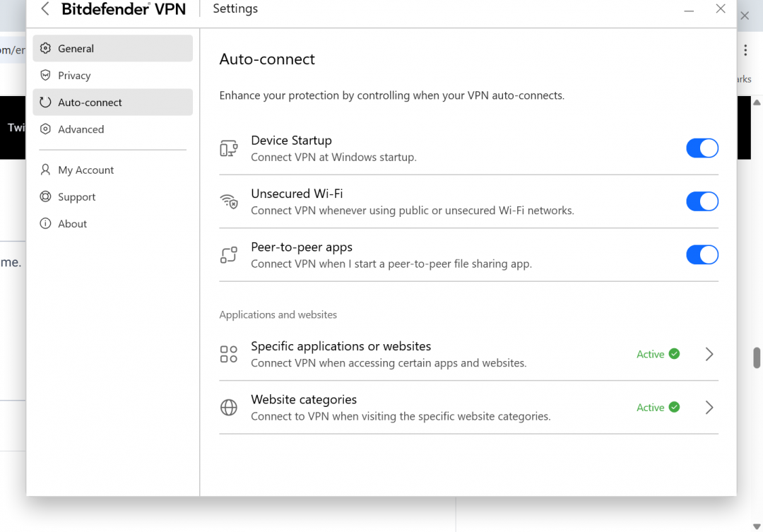The image size is (763, 532).
Task: Click green checkmark beside Specific applications Active
Action: [x=674, y=354]
